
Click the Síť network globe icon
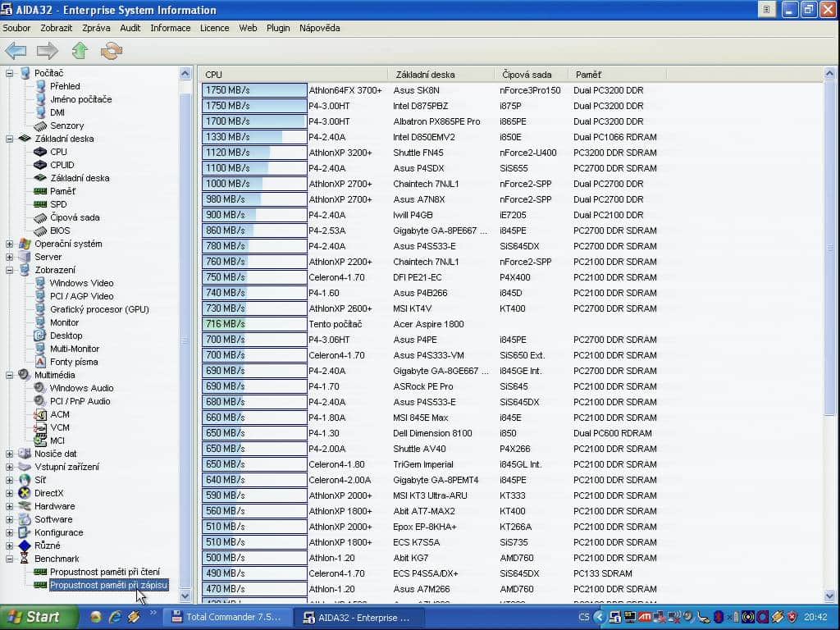(x=25, y=480)
